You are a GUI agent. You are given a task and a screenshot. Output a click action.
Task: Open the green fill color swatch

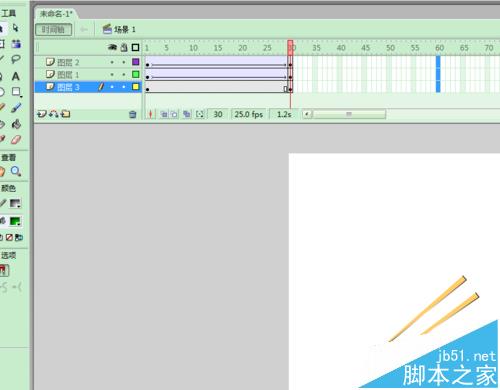[15, 221]
